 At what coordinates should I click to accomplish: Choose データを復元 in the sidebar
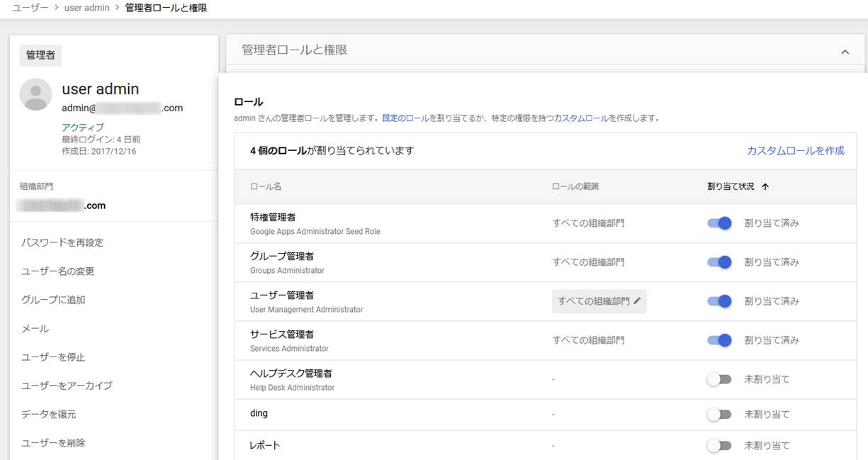[48, 414]
